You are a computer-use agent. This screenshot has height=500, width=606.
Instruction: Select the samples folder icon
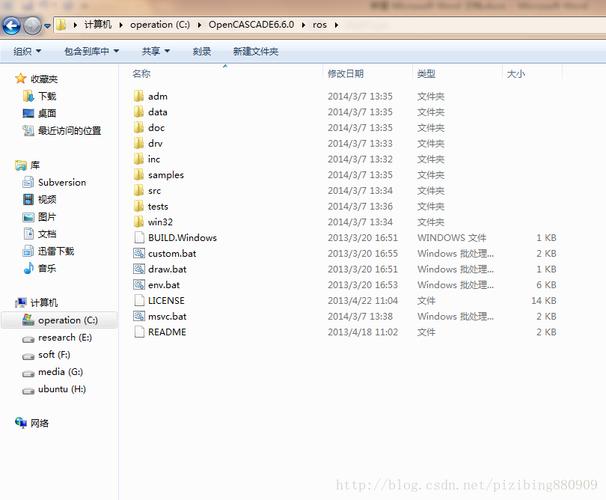point(139,175)
